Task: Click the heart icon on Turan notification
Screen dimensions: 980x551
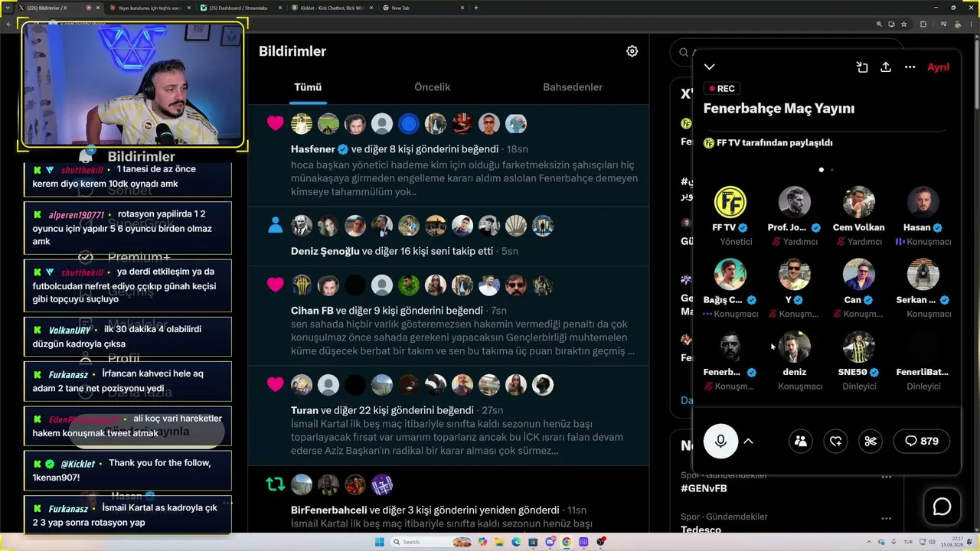Action: click(x=275, y=384)
